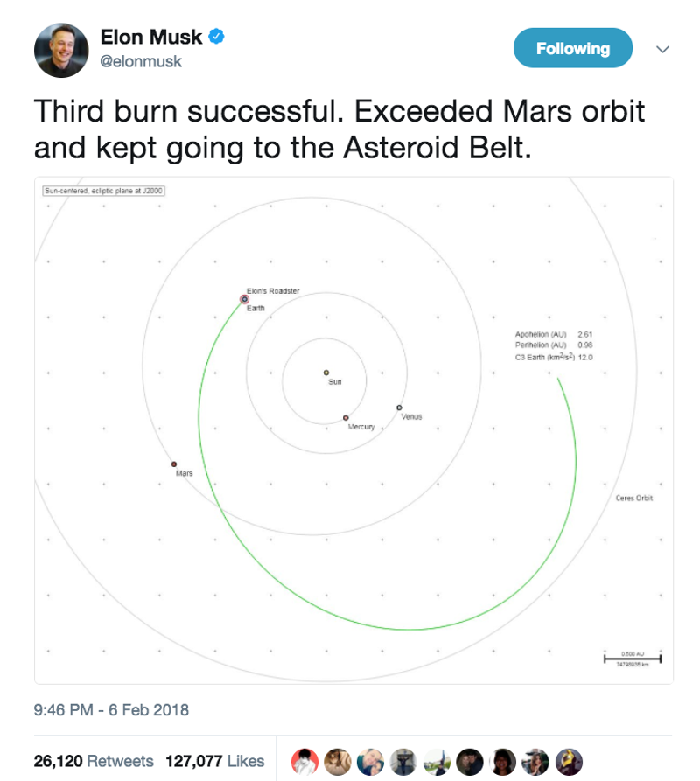Open the liker avatar with red background
This screenshot has height=781, width=700.
pos(305,760)
